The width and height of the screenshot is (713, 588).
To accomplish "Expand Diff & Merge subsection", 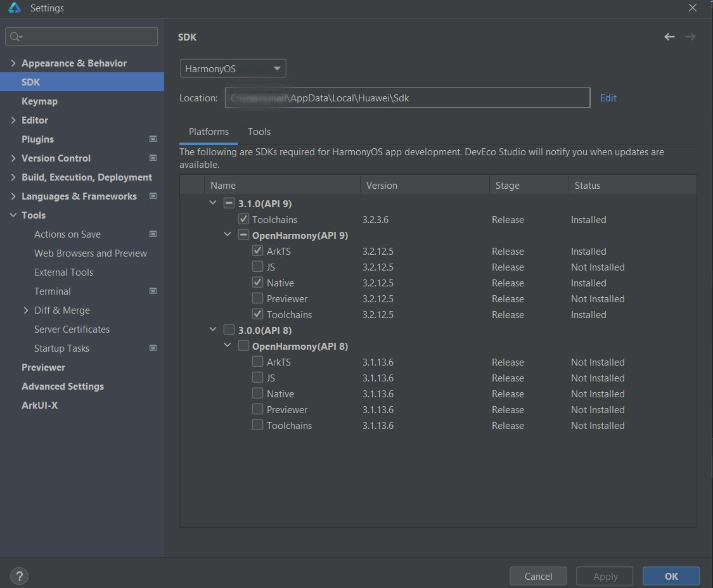I will pos(26,310).
